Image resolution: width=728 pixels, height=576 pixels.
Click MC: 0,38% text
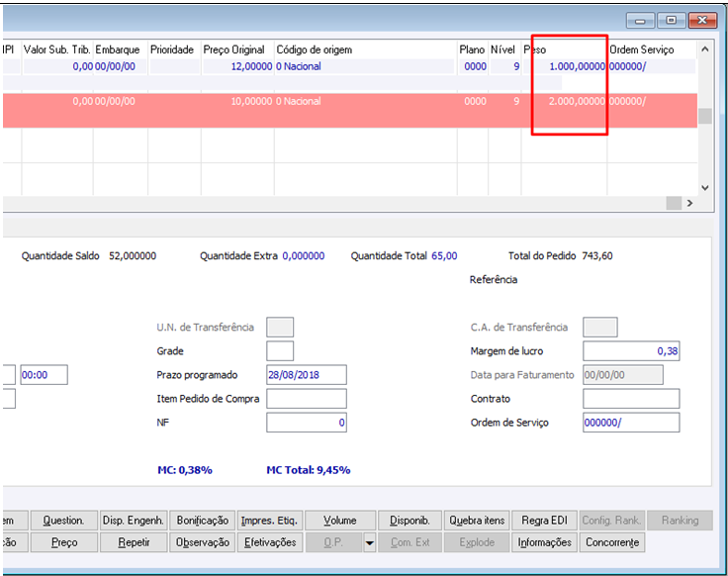(x=185, y=470)
